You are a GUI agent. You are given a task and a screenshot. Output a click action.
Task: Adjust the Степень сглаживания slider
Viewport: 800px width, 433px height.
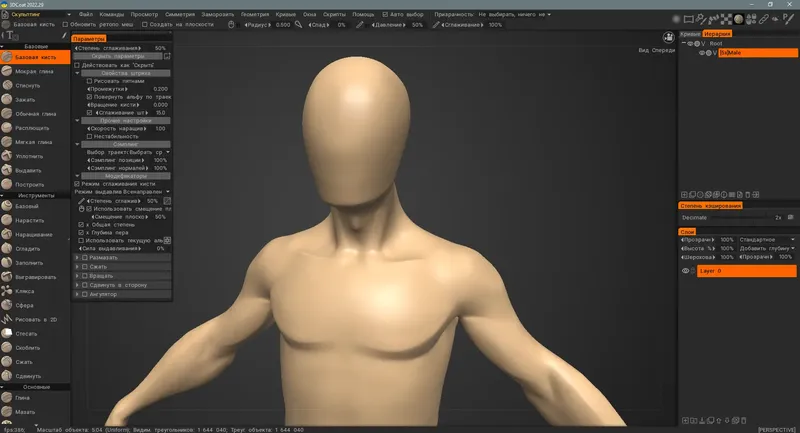(x=120, y=48)
